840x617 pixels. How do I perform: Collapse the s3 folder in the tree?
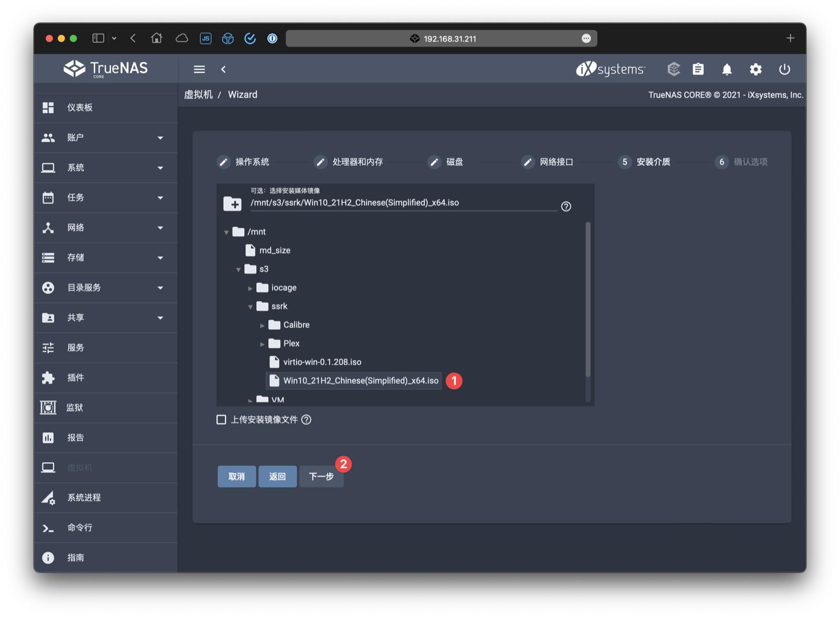click(x=238, y=269)
